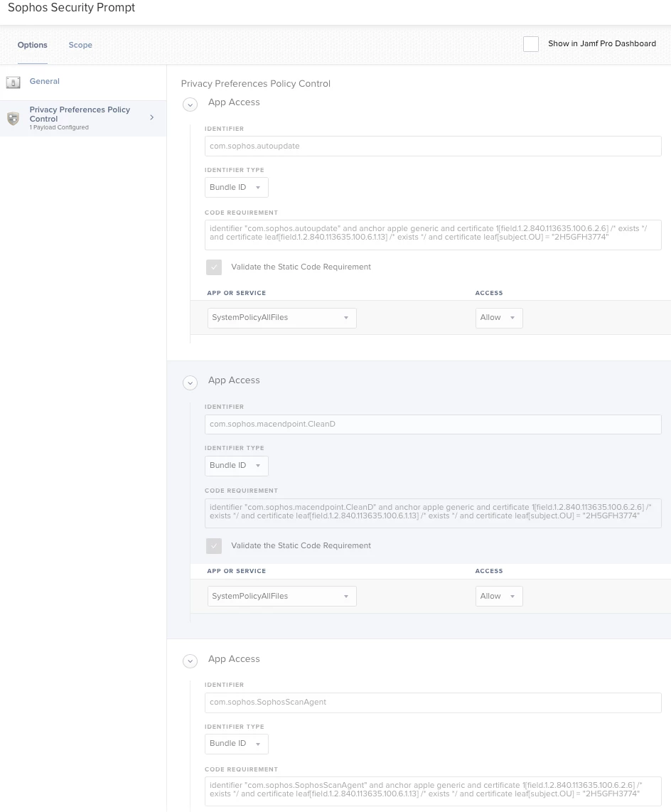This screenshot has height=812, width=671.
Task: Collapse the CleanD App Access section
Action: tap(190, 383)
